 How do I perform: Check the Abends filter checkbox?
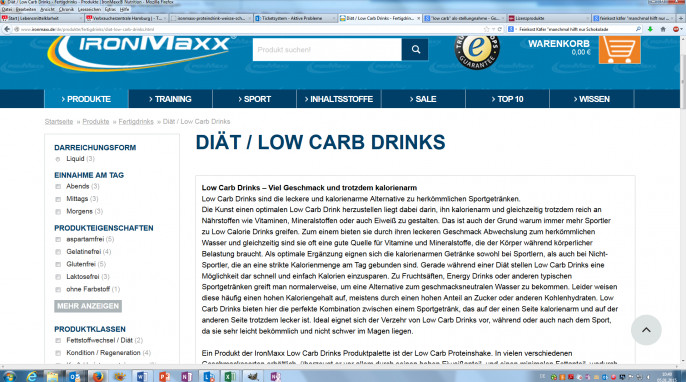point(58,187)
